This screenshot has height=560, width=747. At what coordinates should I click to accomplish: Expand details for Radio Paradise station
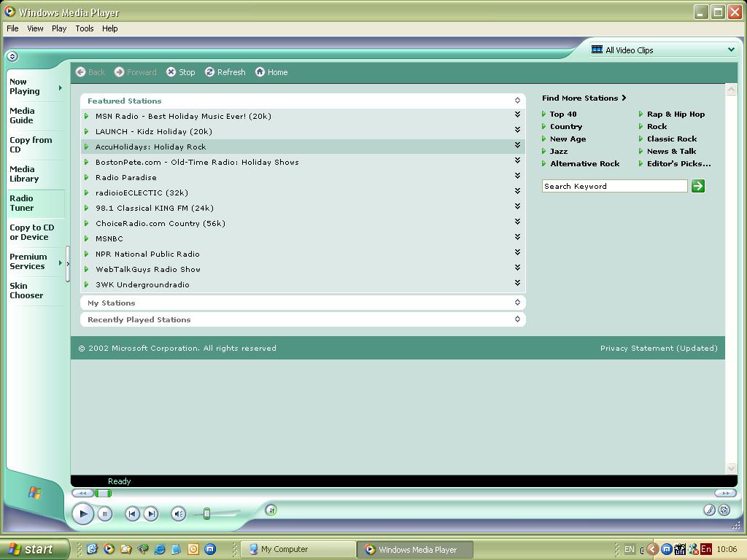[x=517, y=176]
